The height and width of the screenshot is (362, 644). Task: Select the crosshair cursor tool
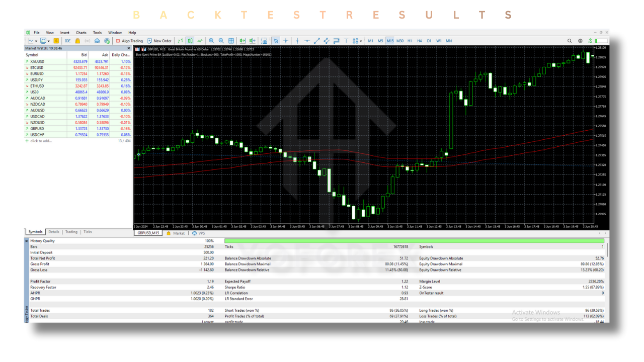tap(286, 41)
